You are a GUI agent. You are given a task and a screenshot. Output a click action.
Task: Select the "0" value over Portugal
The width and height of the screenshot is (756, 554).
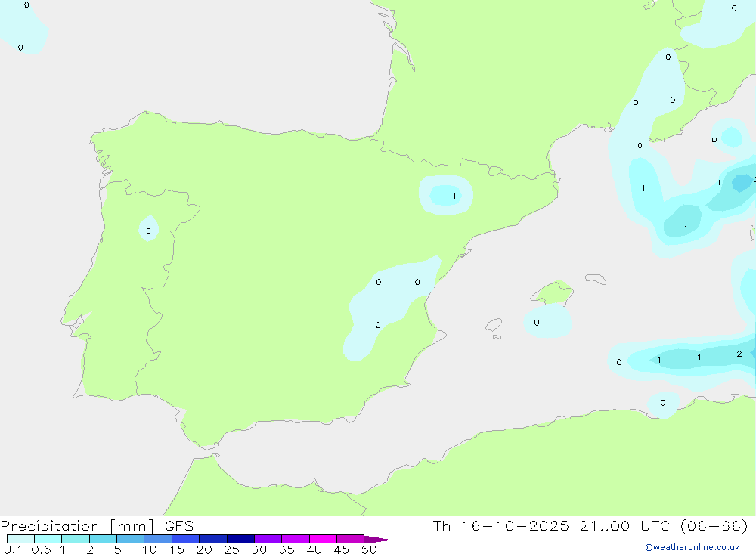click(148, 231)
